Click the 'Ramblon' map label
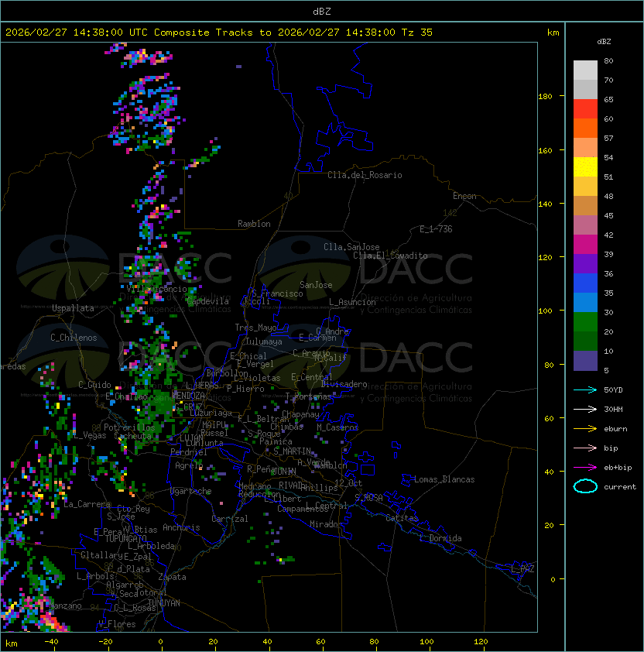This screenshot has width=644, height=652. coord(254,224)
